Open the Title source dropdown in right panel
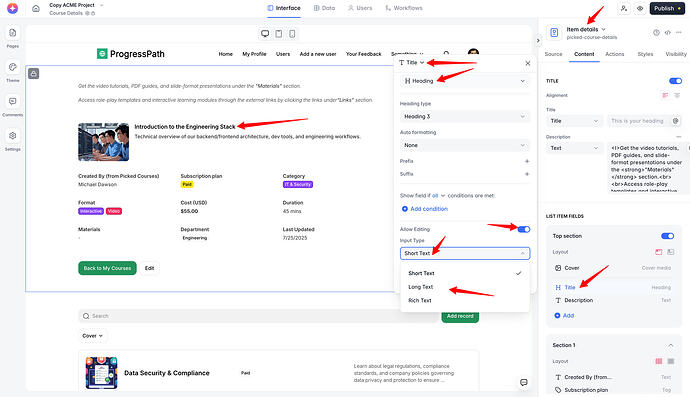Image resolution: width=690 pixels, height=397 pixels. click(574, 121)
